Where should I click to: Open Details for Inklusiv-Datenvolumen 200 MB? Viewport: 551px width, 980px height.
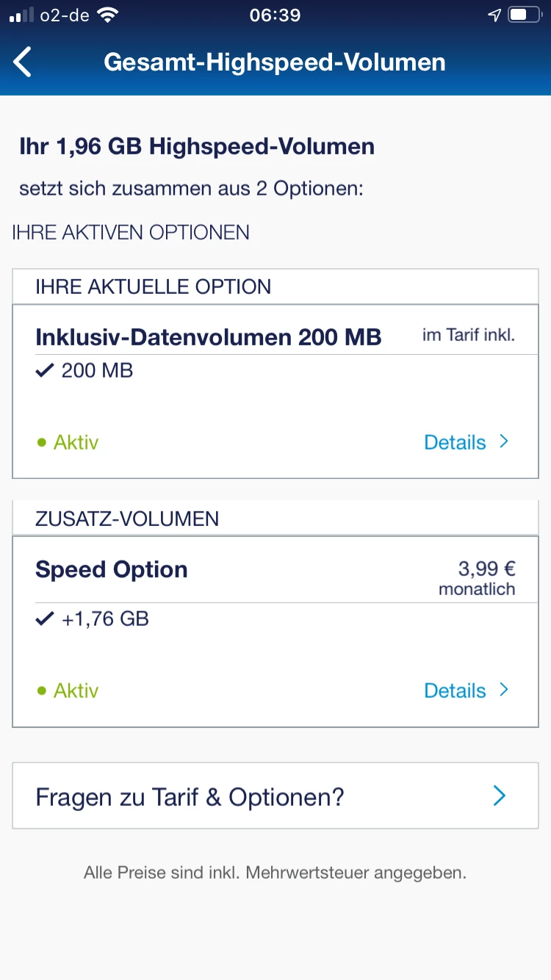[x=455, y=442]
